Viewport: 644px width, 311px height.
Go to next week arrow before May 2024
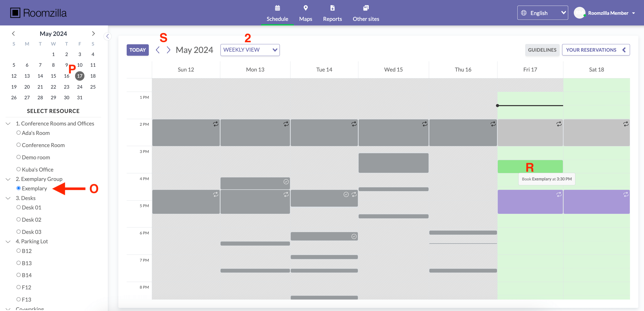168,50
